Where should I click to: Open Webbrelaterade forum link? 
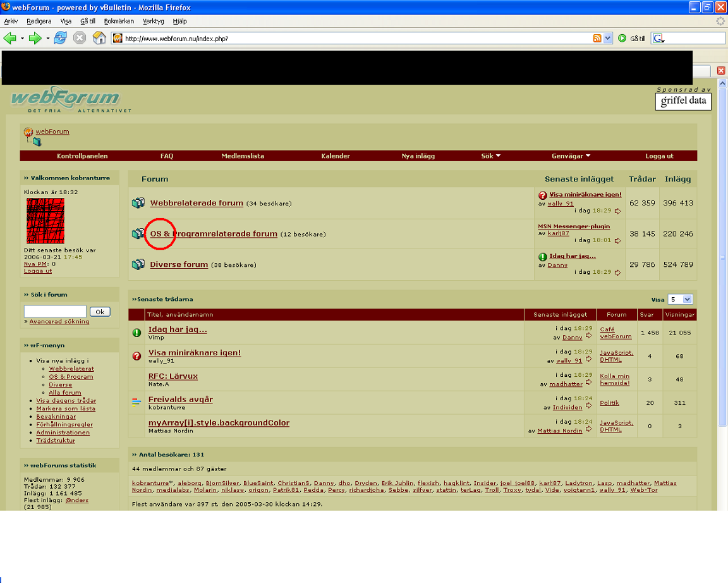pyautogui.click(x=197, y=203)
